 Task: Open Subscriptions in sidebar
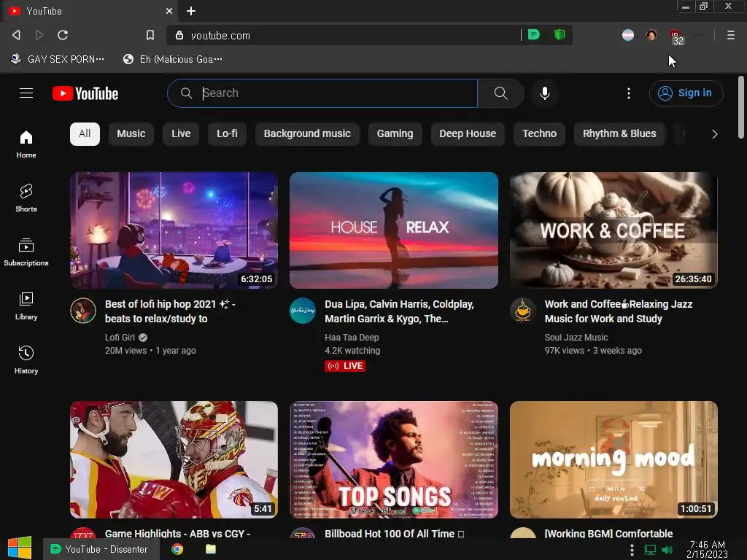point(26,252)
